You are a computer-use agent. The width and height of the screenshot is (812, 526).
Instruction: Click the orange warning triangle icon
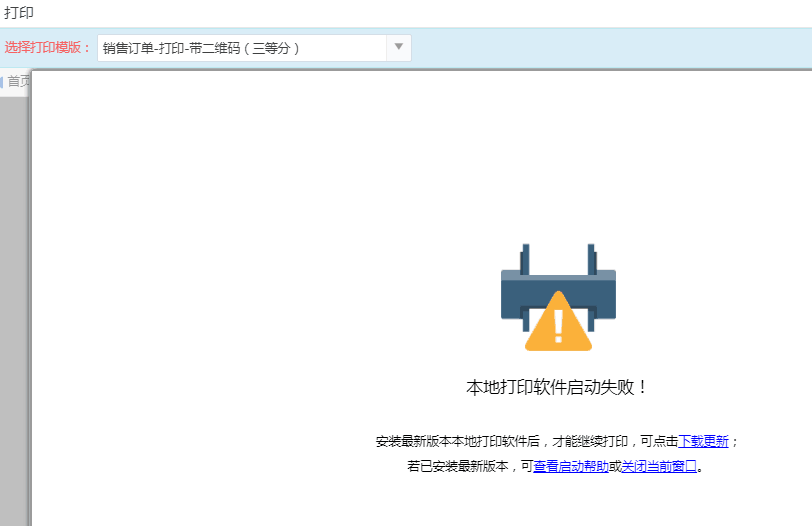coord(558,324)
